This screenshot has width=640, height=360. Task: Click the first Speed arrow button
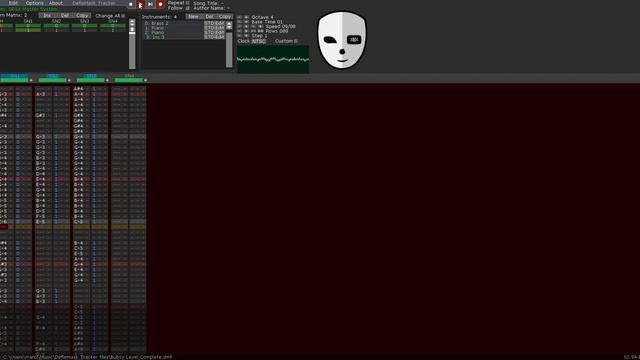pyautogui.click(x=240, y=27)
